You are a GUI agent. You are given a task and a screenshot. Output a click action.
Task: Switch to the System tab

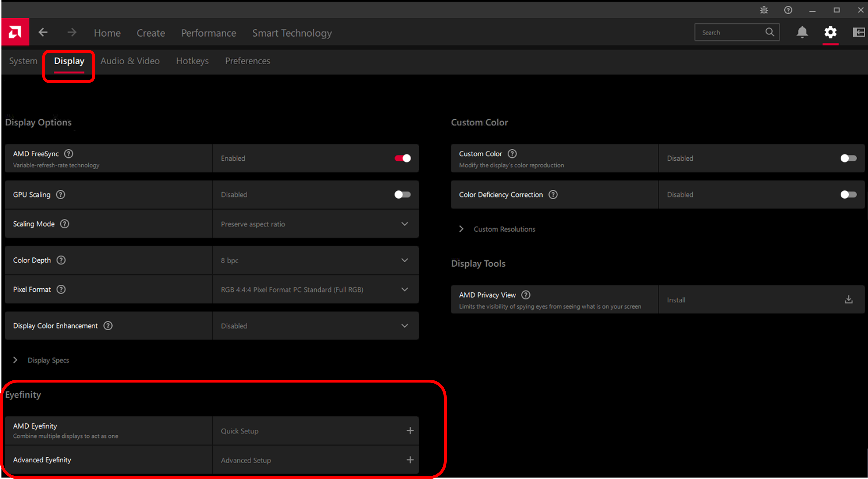click(x=23, y=61)
